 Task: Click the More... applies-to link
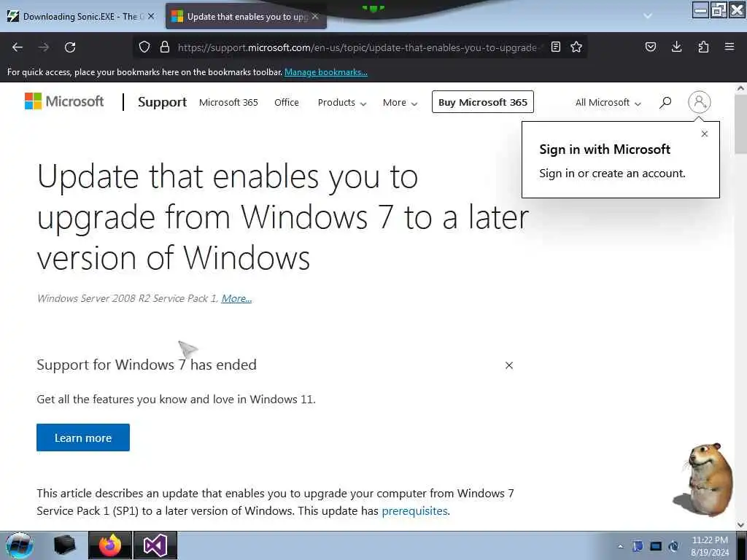point(237,298)
